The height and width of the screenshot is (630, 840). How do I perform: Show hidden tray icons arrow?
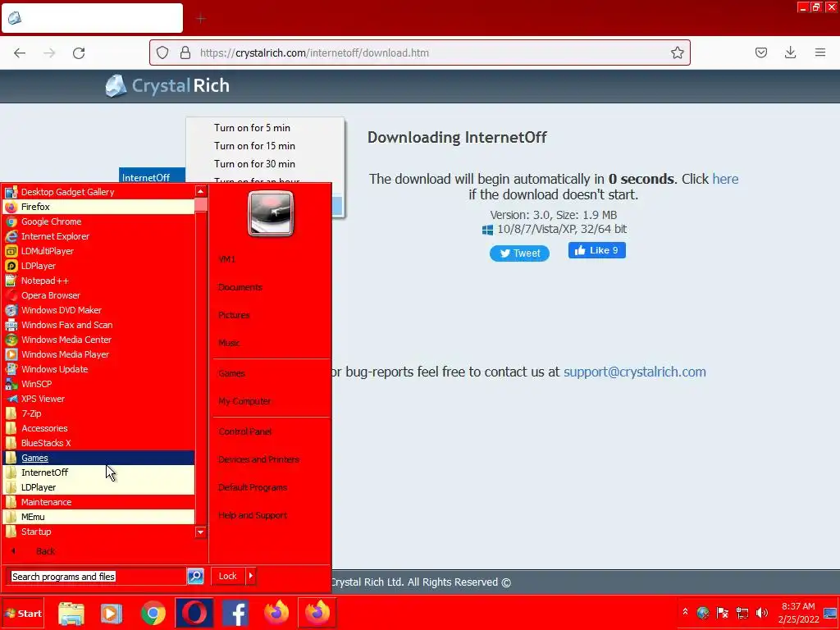(685, 612)
